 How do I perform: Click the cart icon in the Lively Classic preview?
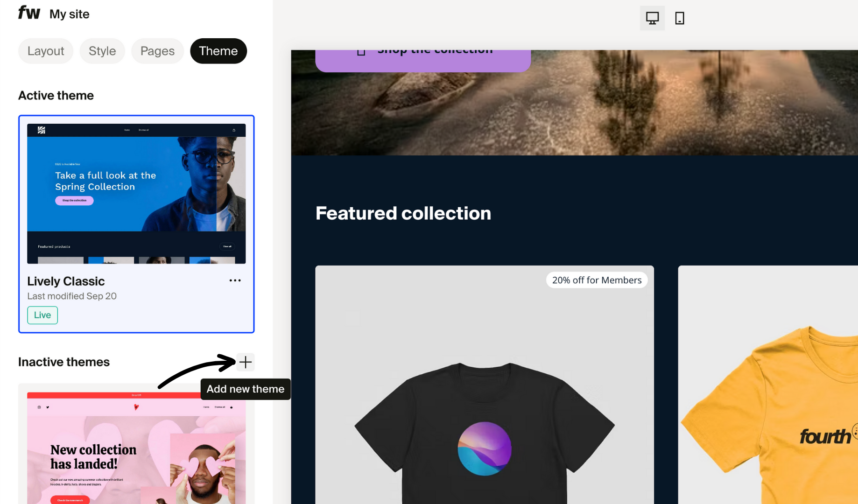pyautogui.click(x=234, y=130)
